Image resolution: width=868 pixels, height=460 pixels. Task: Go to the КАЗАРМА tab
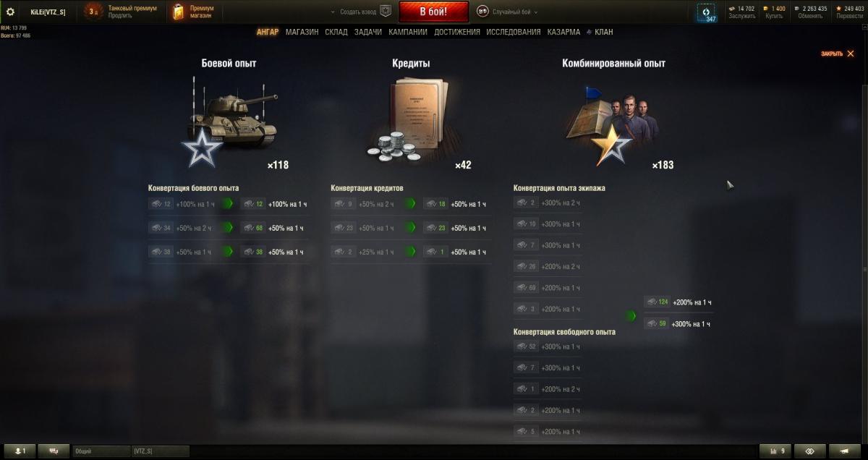[563, 32]
